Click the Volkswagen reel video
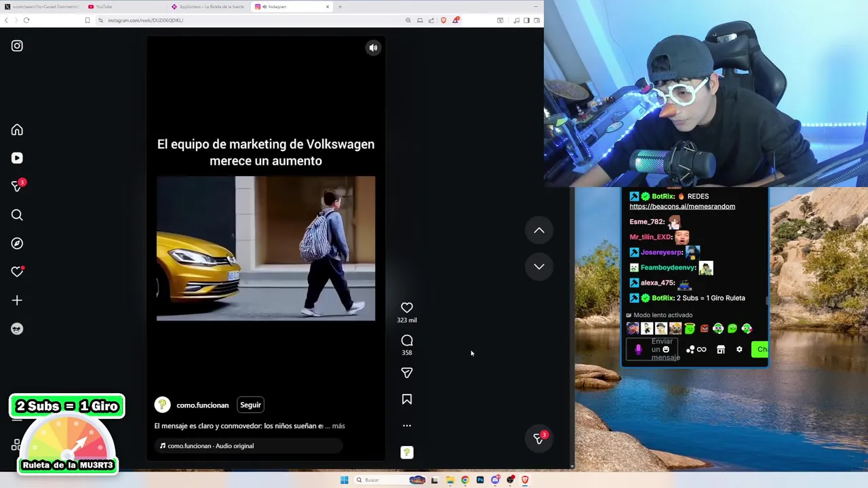868x488 pixels. (266, 248)
